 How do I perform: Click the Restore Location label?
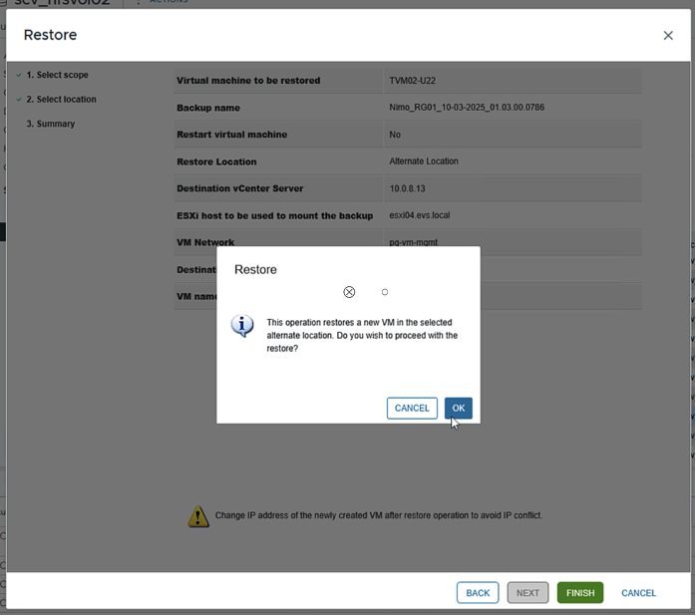[216, 161]
